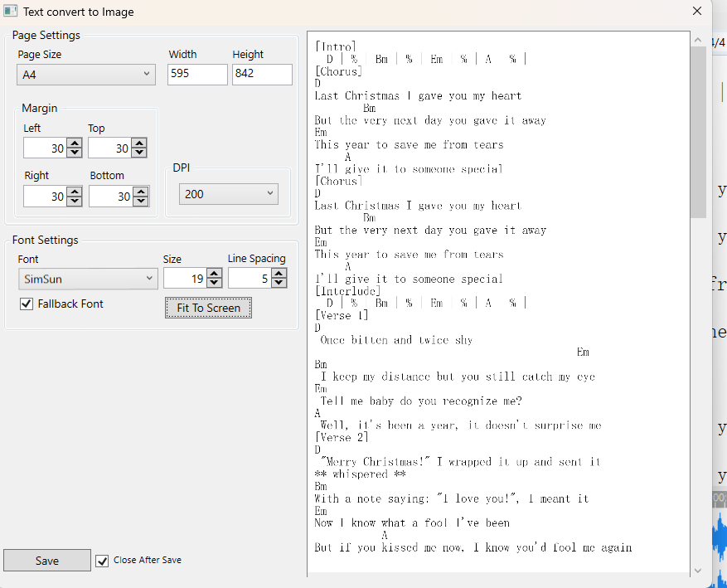
Task: Click the page Width input field
Action: click(197, 75)
